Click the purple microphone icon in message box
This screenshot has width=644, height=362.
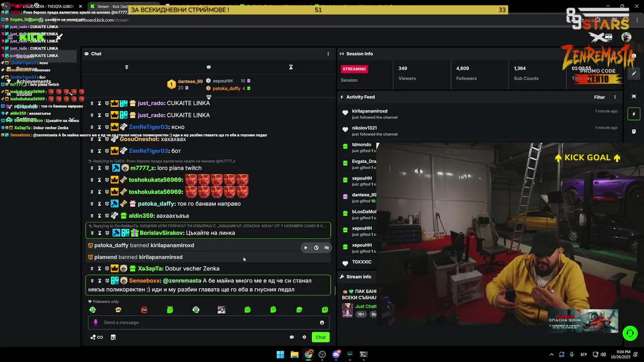point(96,322)
